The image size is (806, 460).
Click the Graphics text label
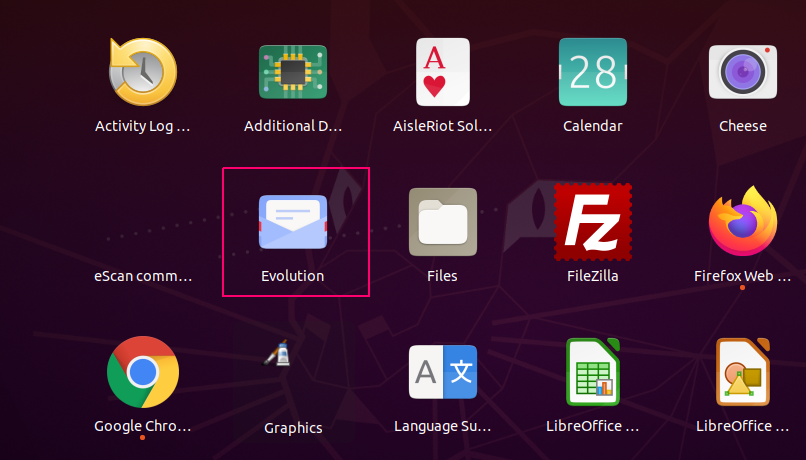[x=293, y=428]
